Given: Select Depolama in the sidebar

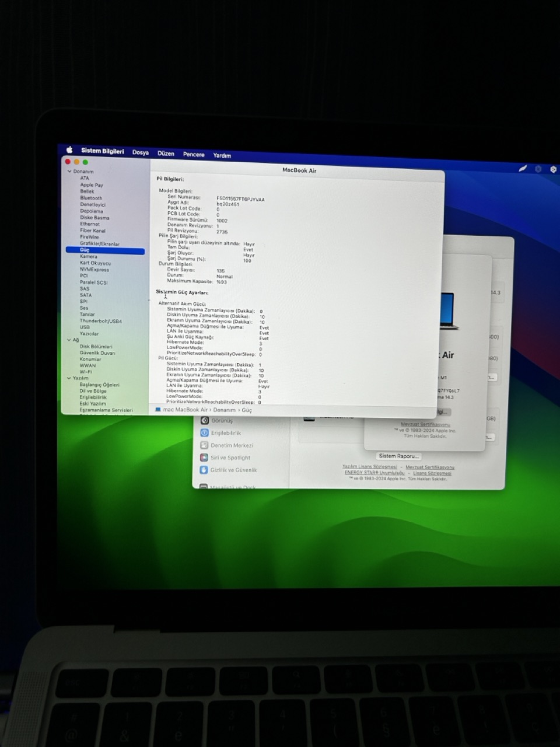Looking at the screenshot, I should point(92,211).
